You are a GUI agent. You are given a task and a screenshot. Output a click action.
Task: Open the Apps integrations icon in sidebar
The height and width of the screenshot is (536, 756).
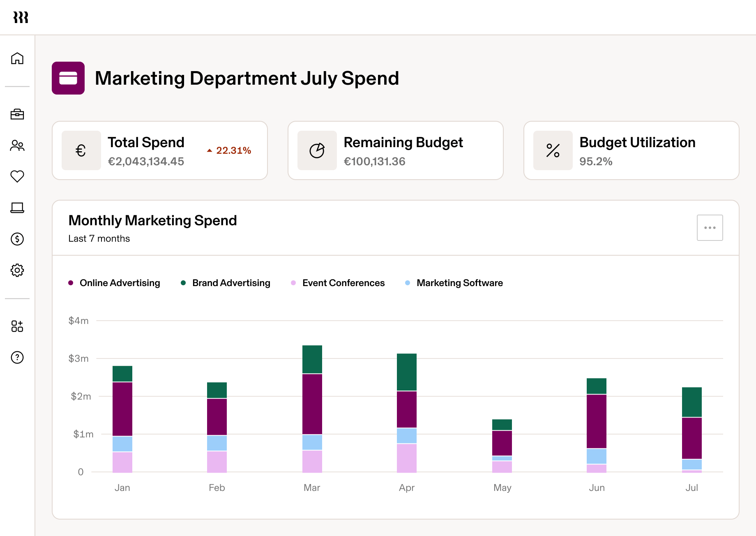(17, 326)
